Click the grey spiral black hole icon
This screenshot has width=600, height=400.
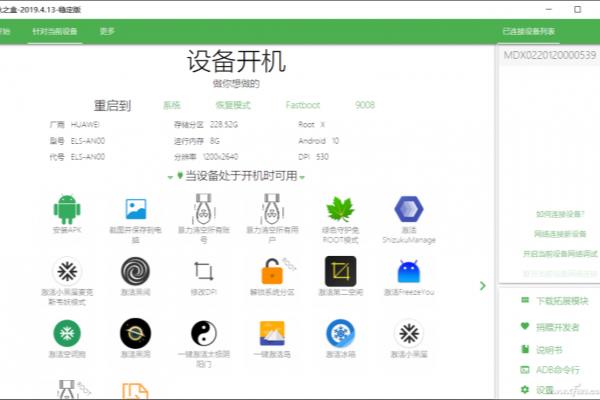[x=135, y=271]
